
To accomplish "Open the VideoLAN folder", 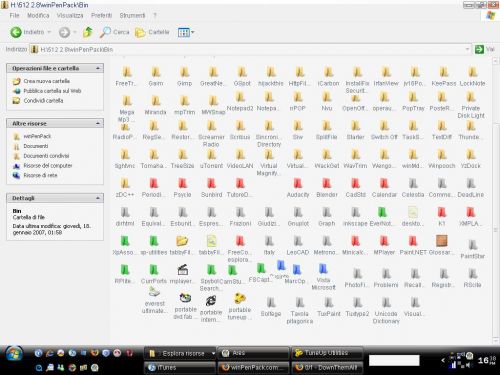I will pos(240,159).
